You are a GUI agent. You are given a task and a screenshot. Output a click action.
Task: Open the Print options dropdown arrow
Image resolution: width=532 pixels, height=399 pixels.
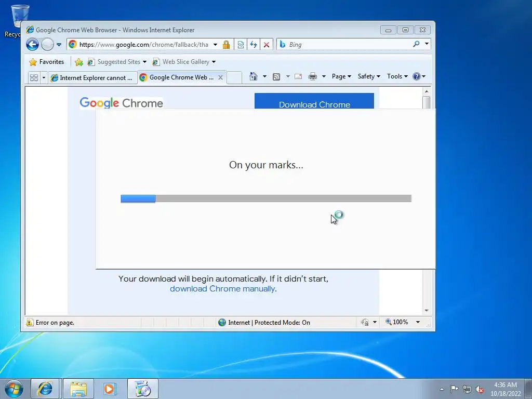coord(324,76)
